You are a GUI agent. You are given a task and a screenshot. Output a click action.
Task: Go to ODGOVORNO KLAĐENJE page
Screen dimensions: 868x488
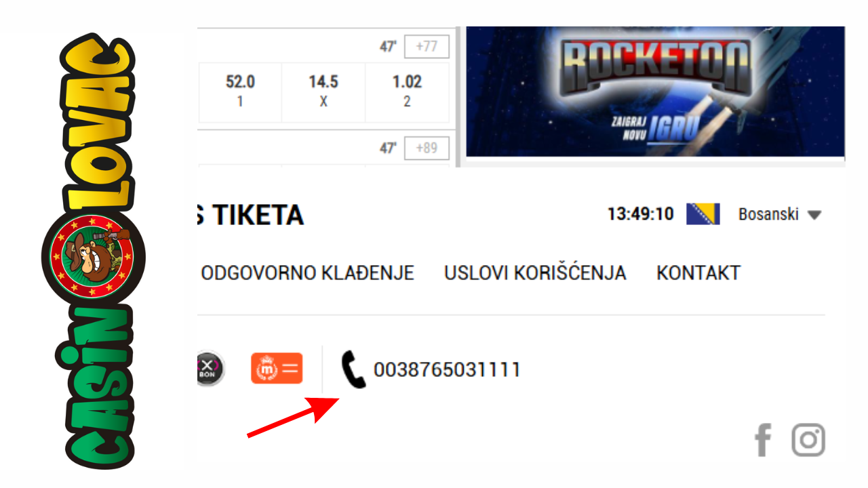pyautogui.click(x=308, y=273)
